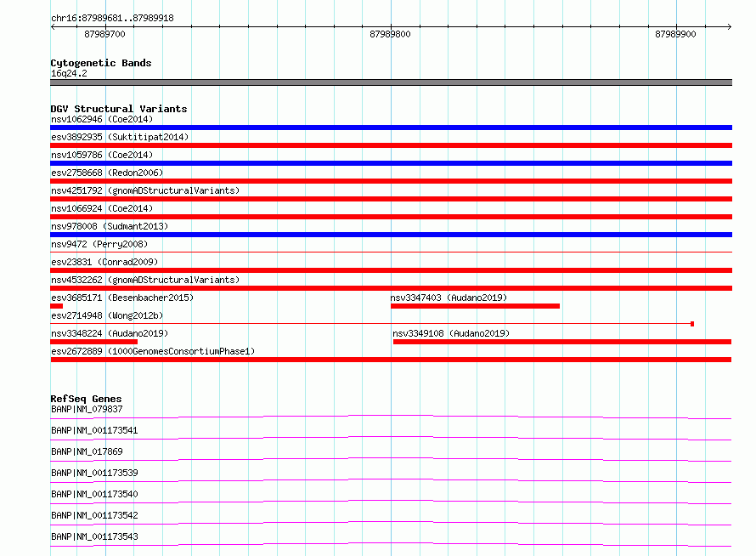The width and height of the screenshot is (756, 556).
Task: Click the red bar under esv3892935
Action: tap(391, 145)
